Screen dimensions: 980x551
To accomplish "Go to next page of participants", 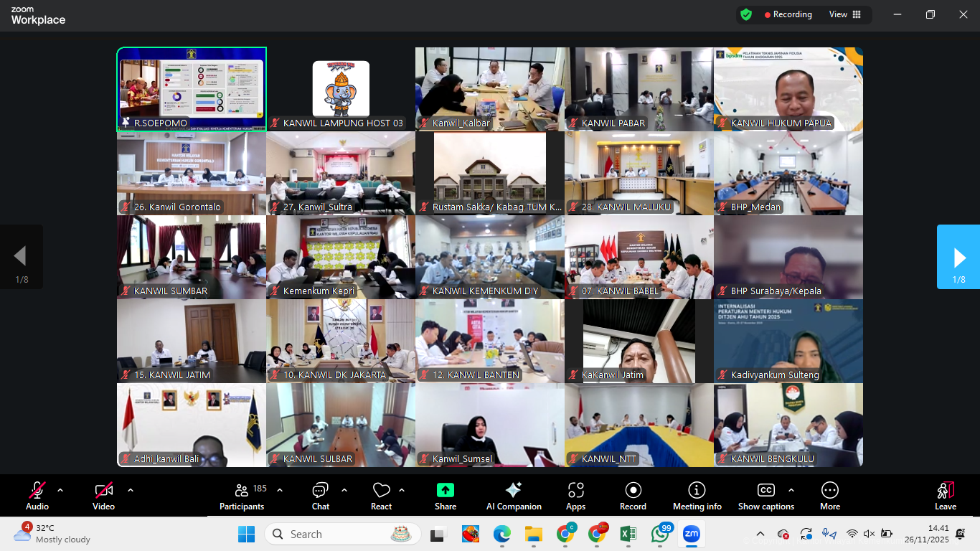I will pos(958,257).
